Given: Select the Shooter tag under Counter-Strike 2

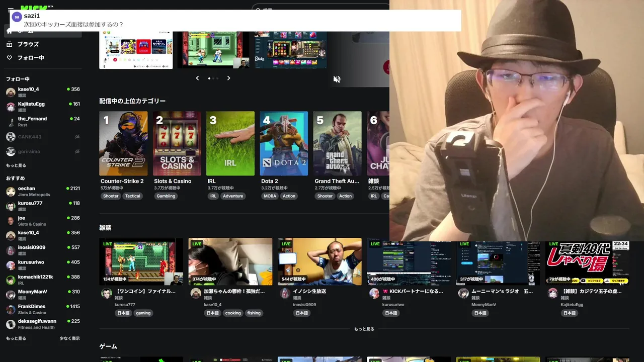Looking at the screenshot, I should (x=111, y=196).
